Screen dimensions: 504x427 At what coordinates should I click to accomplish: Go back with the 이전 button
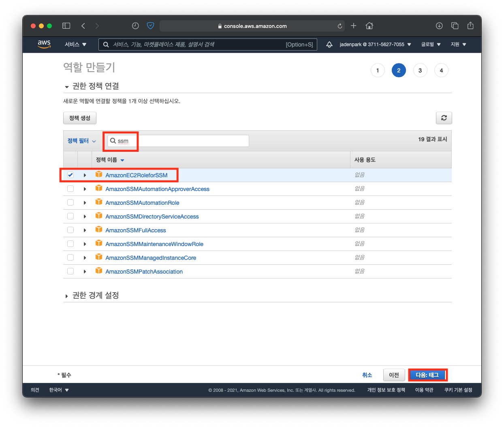point(394,375)
